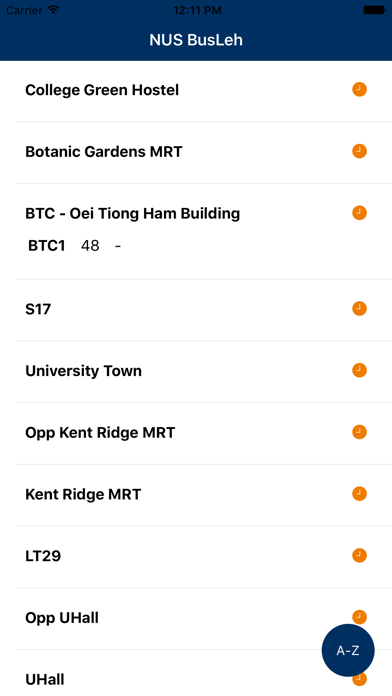Tap the clock icon beside LT29
Viewport: 392px width, 696px height.
point(359,555)
